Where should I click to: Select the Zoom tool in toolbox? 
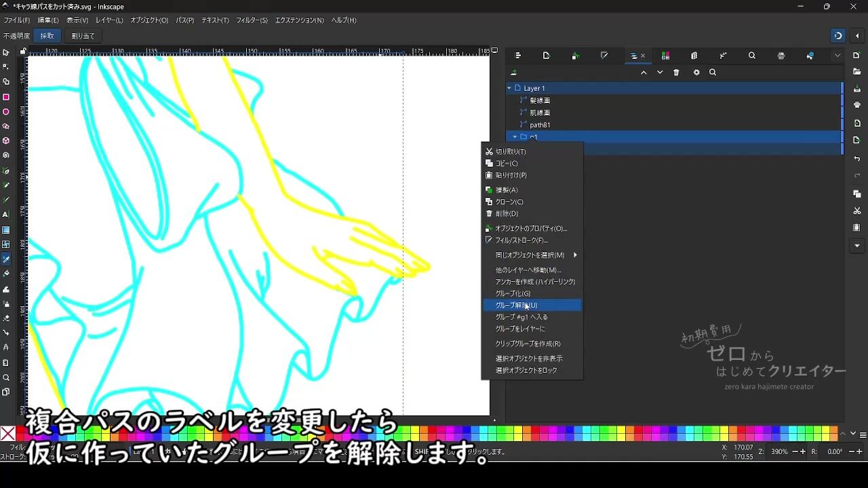[x=6, y=378]
